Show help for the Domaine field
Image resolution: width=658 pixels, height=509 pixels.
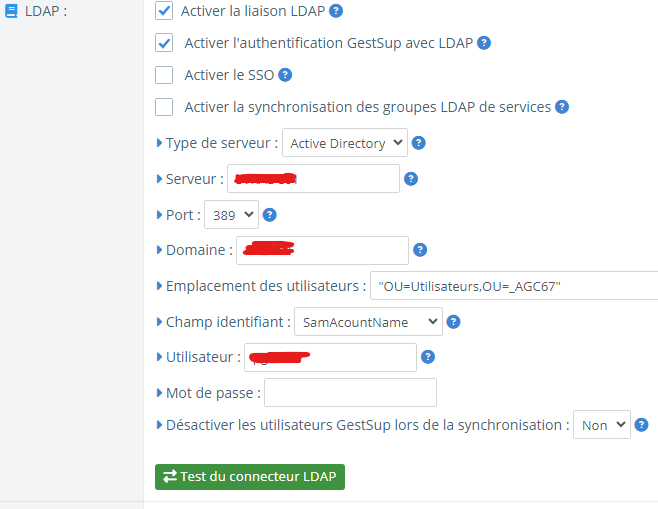coord(420,250)
